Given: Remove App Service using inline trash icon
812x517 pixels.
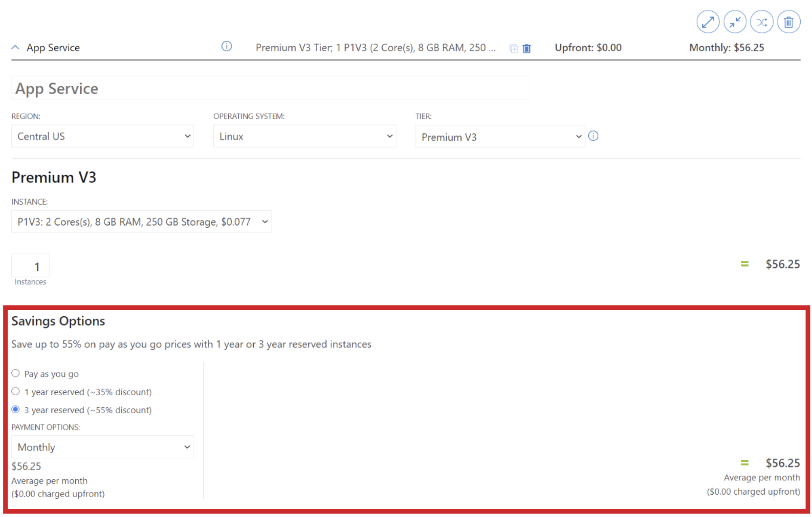Looking at the screenshot, I should pos(526,48).
